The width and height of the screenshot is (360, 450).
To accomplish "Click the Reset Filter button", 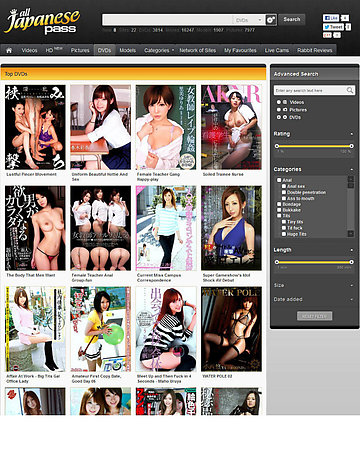I will pos(314,316).
